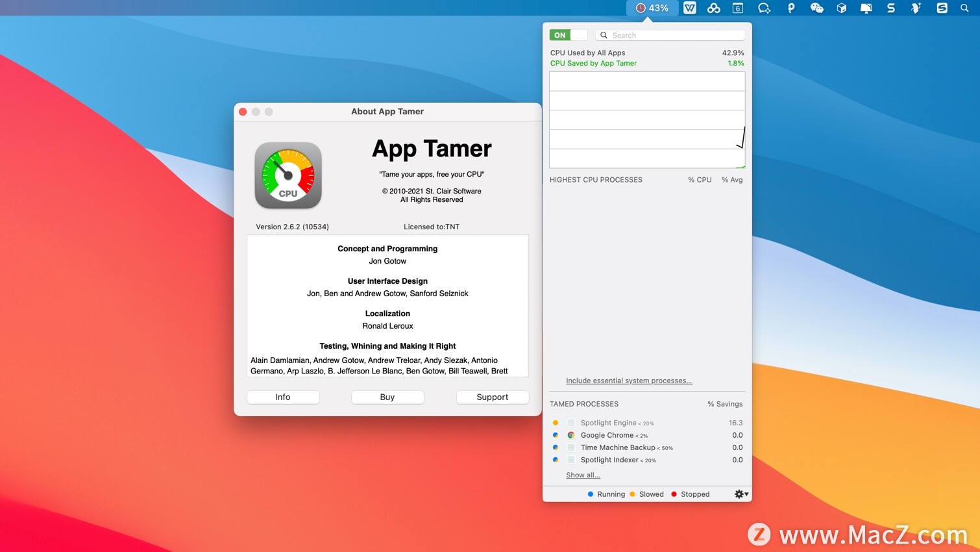Click the credits text area at Jon Gotow
This screenshot has width=980, height=552.
387,261
